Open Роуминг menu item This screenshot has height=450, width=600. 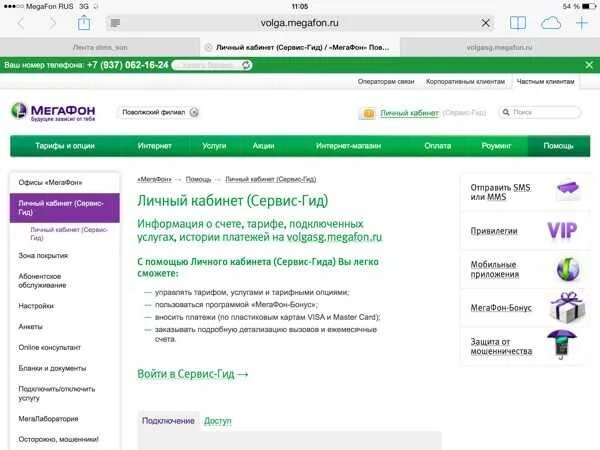(x=496, y=146)
